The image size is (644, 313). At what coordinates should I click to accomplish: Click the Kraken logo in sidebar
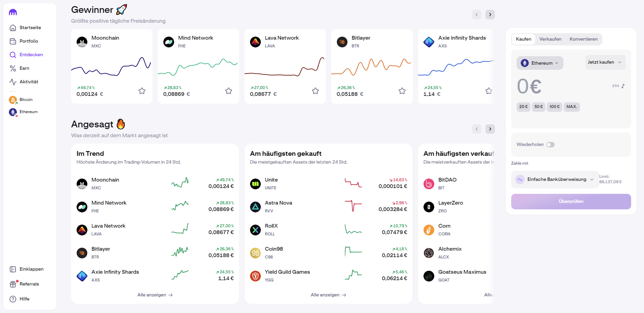click(13, 12)
